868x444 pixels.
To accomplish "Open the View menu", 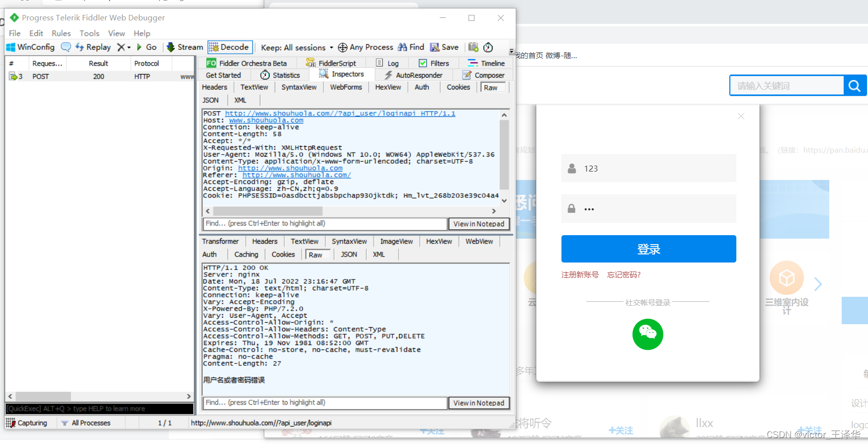I will coord(117,33).
